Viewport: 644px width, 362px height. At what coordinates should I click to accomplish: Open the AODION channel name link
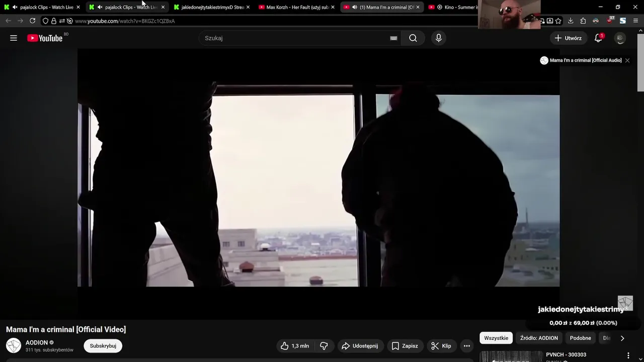[x=37, y=342]
